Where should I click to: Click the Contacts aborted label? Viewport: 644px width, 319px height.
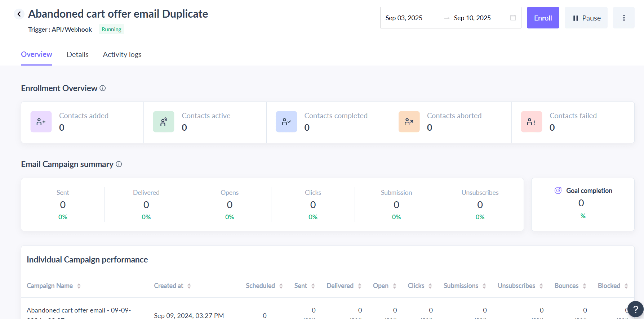(454, 116)
